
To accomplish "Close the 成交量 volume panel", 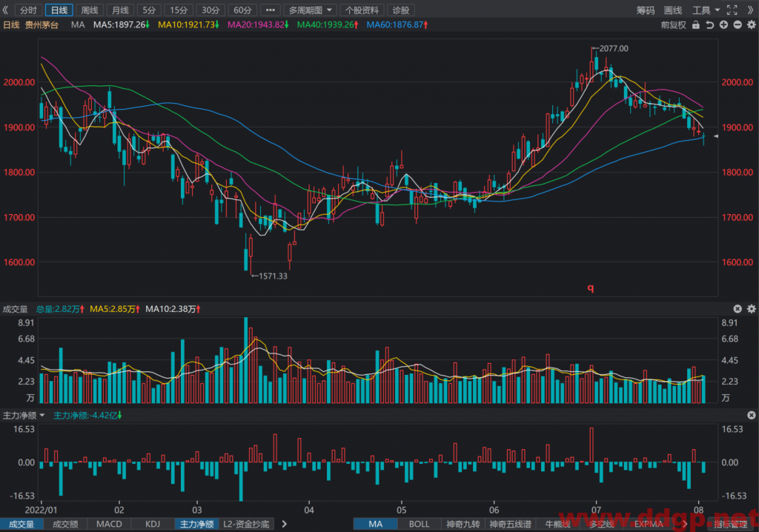I will [738, 309].
